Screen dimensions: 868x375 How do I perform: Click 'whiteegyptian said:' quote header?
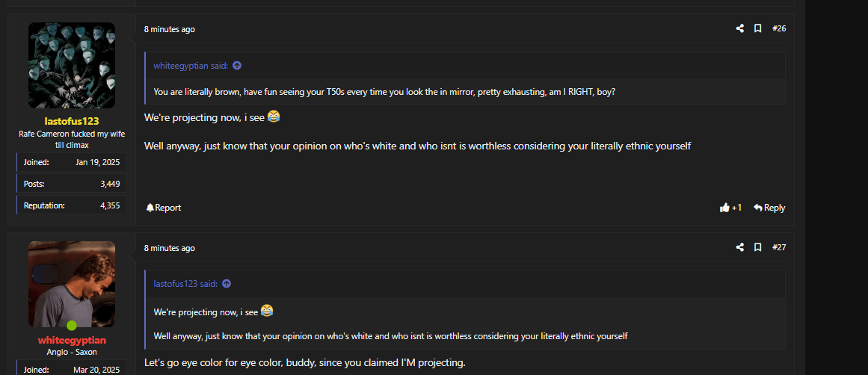191,66
